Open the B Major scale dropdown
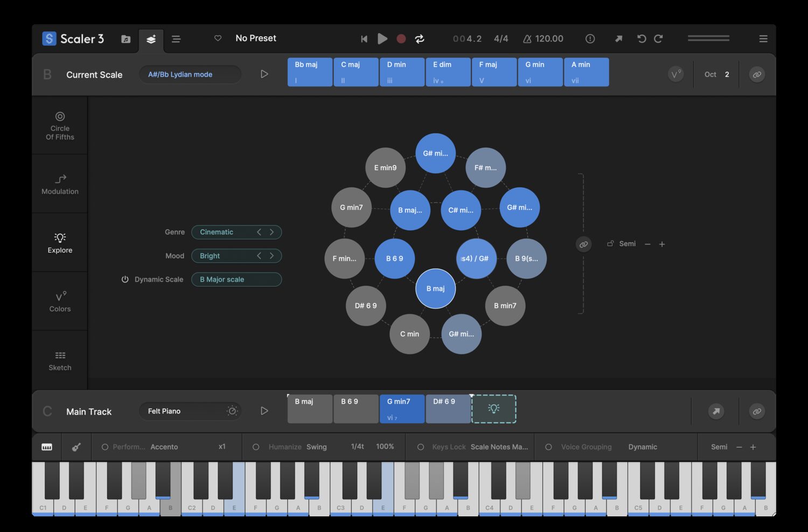 click(x=236, y=279)
